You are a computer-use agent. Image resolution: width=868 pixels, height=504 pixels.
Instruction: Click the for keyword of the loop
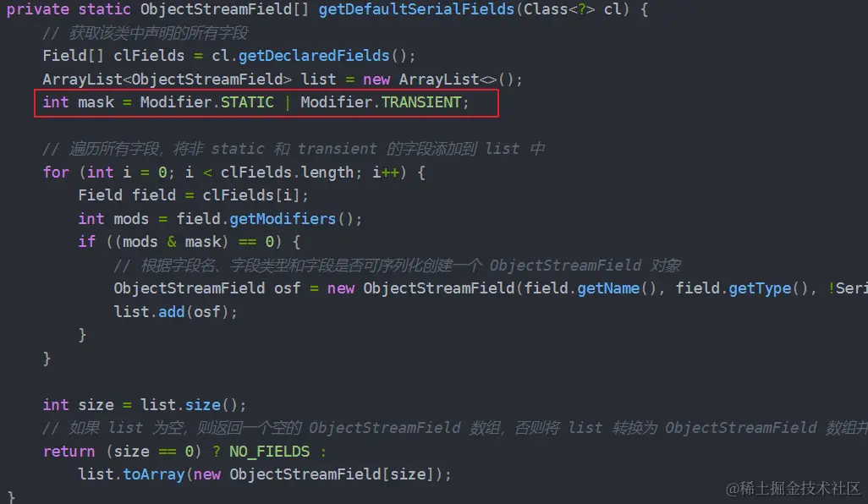pyautogui.click(x=56, y=172)
